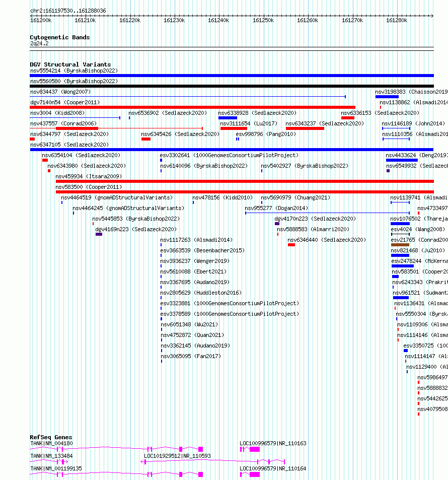Image resolution: width=448 pixels, height=480 pixels.
Task: Open nsv3936237 (Wenger2019) label
Action: tap(195, 261)
